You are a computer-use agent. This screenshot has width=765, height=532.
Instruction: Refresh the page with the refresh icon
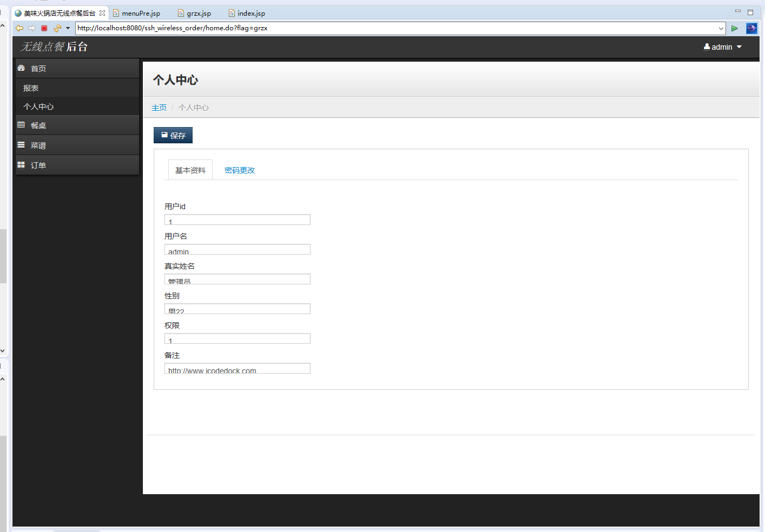point(57,28)
